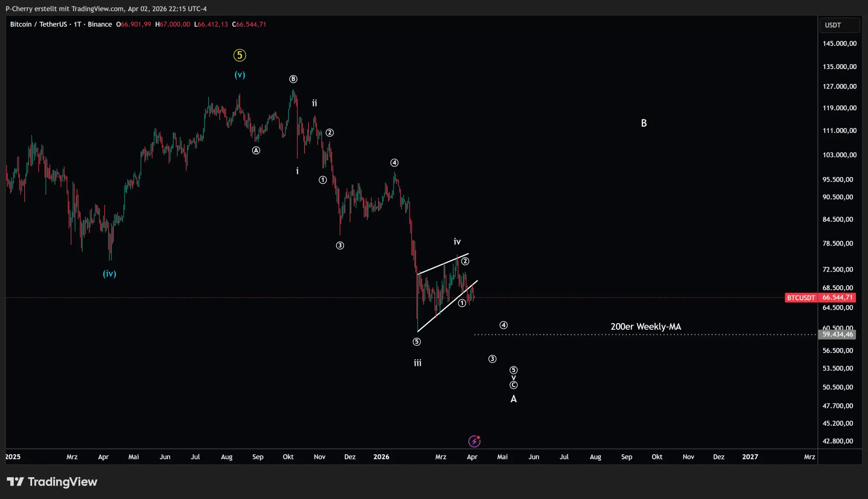Click the TradingView logo at bottom left
Screen dimensions: 868x499
tap(53, 482)
